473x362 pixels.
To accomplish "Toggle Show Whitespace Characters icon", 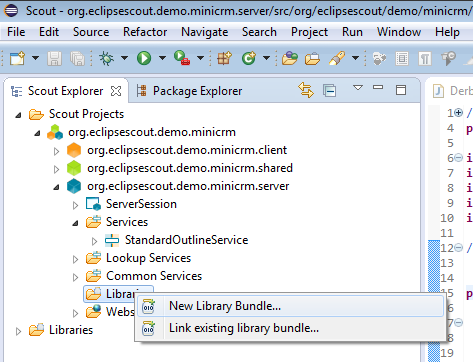I will (x=425, y=59).
